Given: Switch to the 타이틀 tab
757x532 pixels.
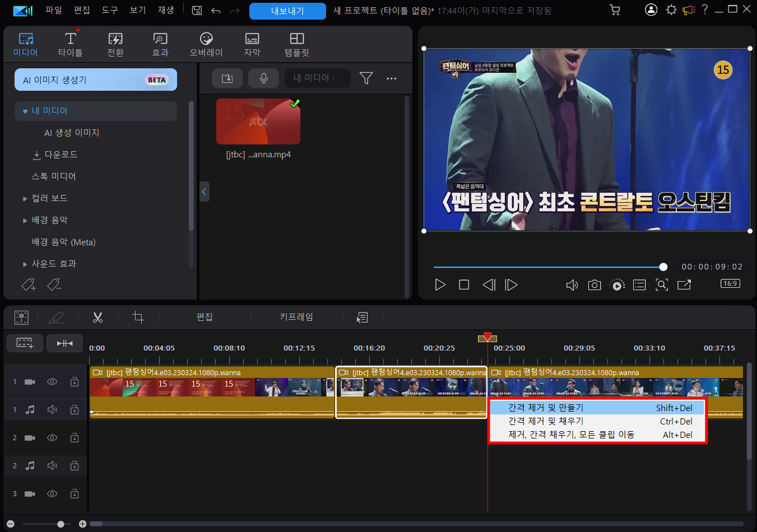Looking at the screenshot, I should (x=71, y=45).
